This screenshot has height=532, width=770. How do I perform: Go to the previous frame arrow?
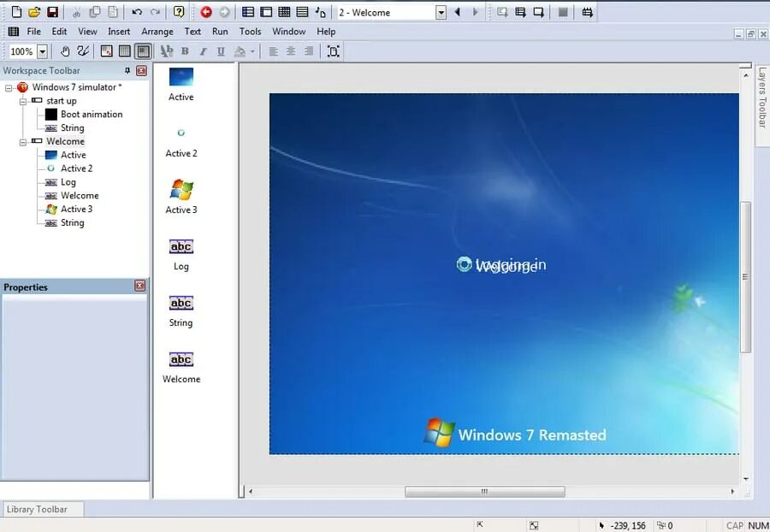(458, 12)
